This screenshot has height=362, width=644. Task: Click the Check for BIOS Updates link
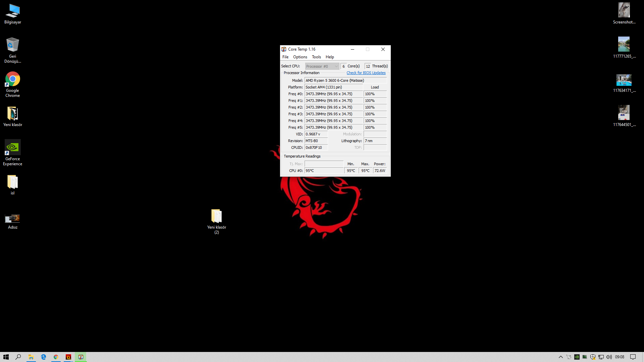pyautogui.click(x=366, y=73)
